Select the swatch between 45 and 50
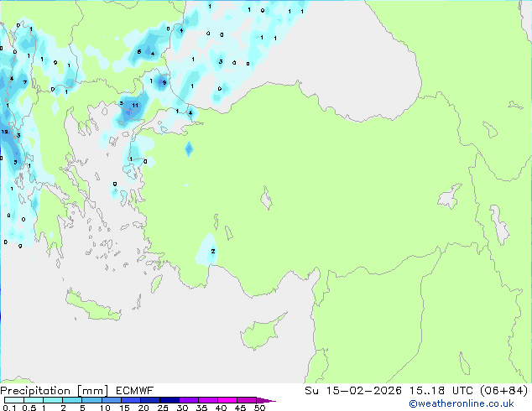 247,400
